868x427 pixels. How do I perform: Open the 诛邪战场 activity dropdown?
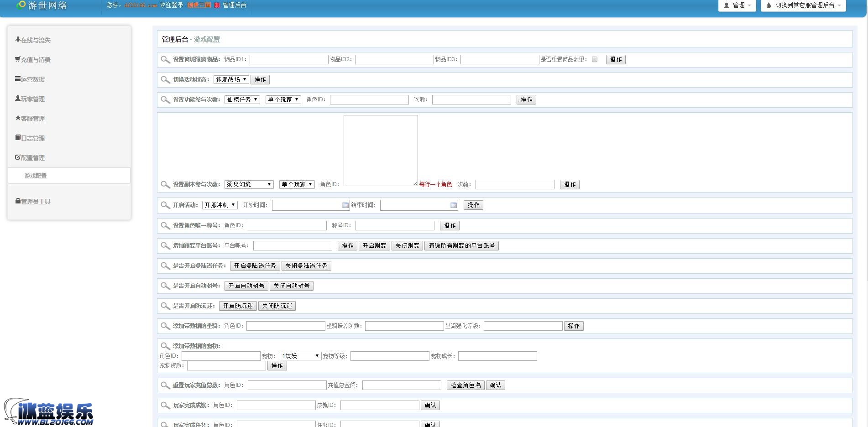click(231, 79)
